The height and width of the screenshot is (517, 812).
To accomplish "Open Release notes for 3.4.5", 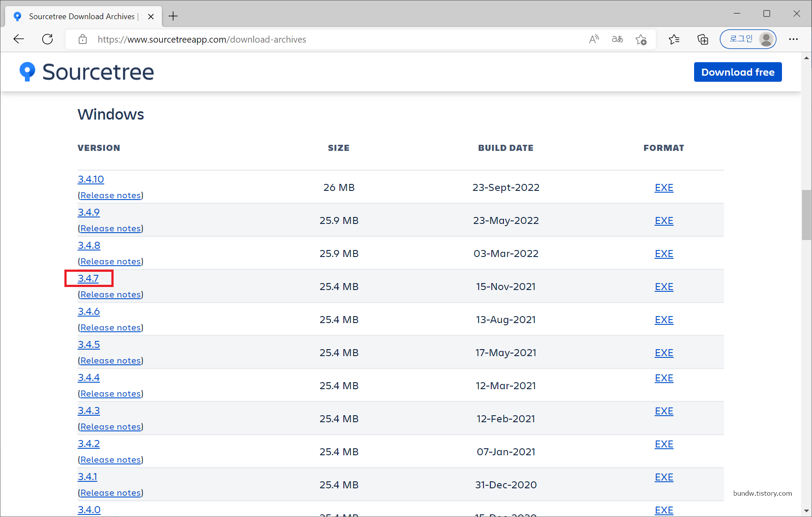I will pyautogui.click(x=111, y=361).
